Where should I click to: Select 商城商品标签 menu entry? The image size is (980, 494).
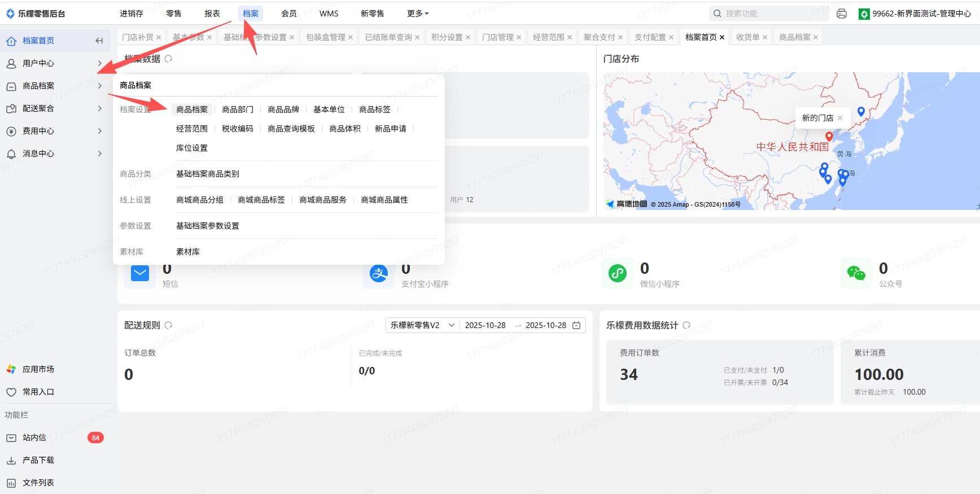[261, 200]
